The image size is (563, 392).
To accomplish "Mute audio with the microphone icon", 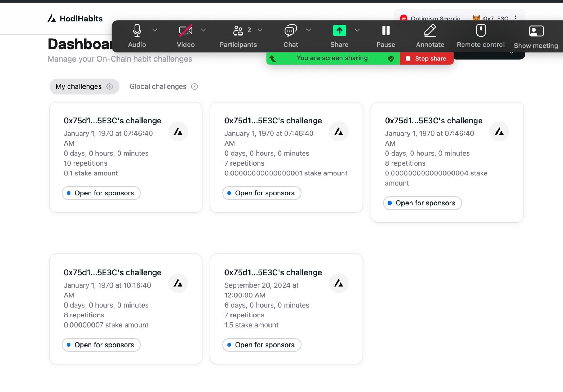I will (x=137, y=31).
